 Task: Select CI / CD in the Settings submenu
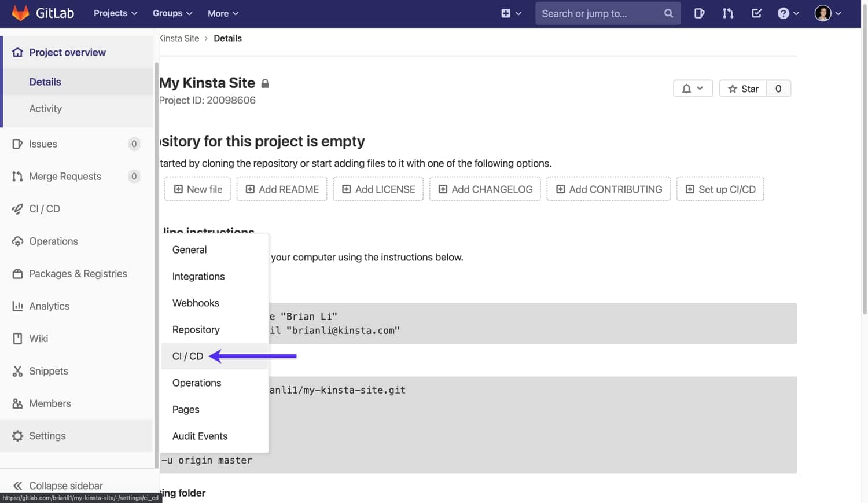click(186, 356)
